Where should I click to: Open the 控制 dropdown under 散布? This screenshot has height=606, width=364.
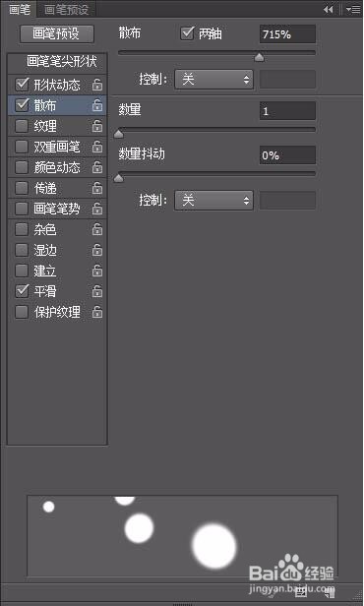(213, 80)
